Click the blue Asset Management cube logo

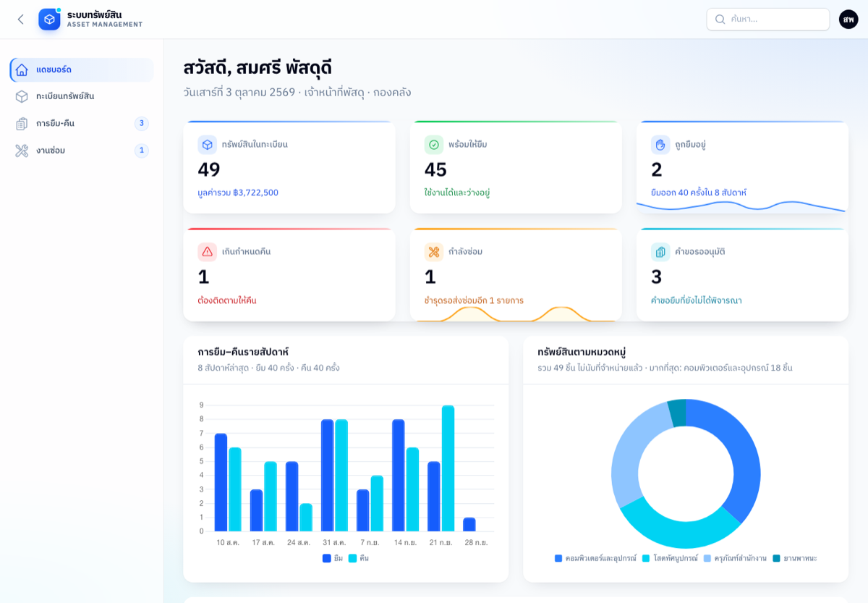point(49,20)
